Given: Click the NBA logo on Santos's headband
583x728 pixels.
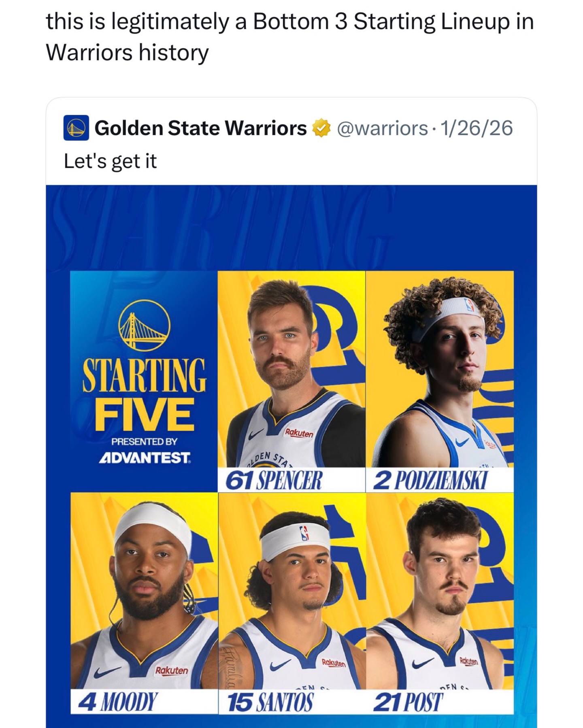Looking at the screenshot, I should click(x=304, y=532).
